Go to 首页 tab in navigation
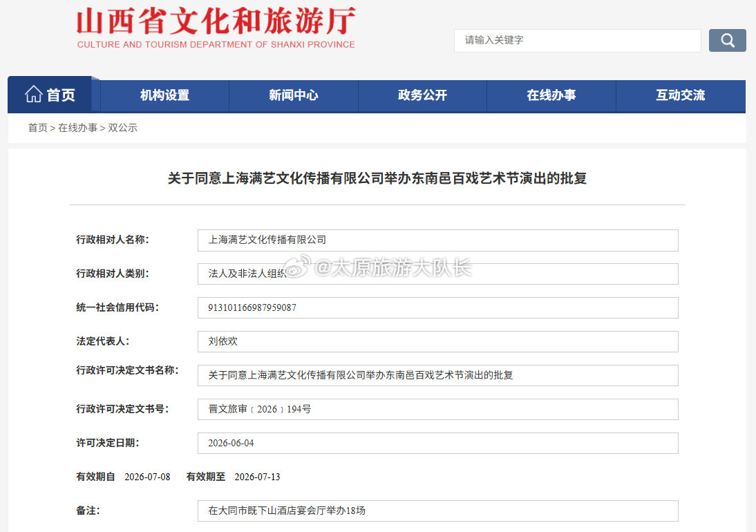Screen dimensions: 756x532 pos(50,95)
